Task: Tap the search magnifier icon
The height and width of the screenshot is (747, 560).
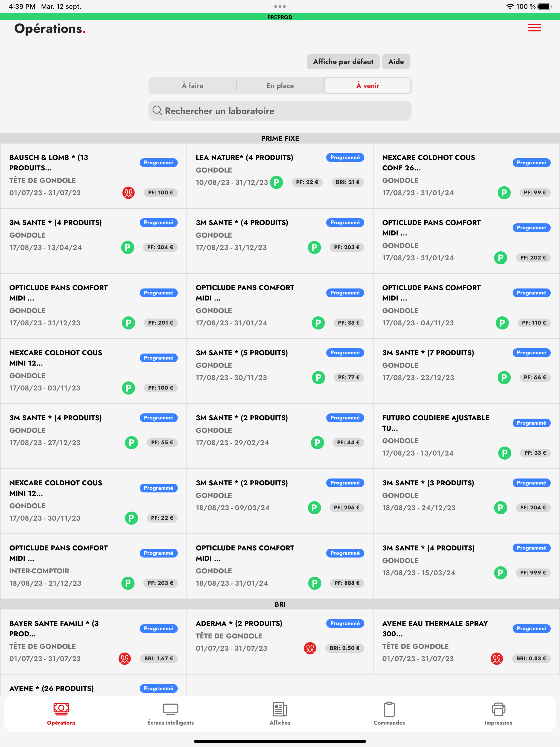Action: coord(157,110)
